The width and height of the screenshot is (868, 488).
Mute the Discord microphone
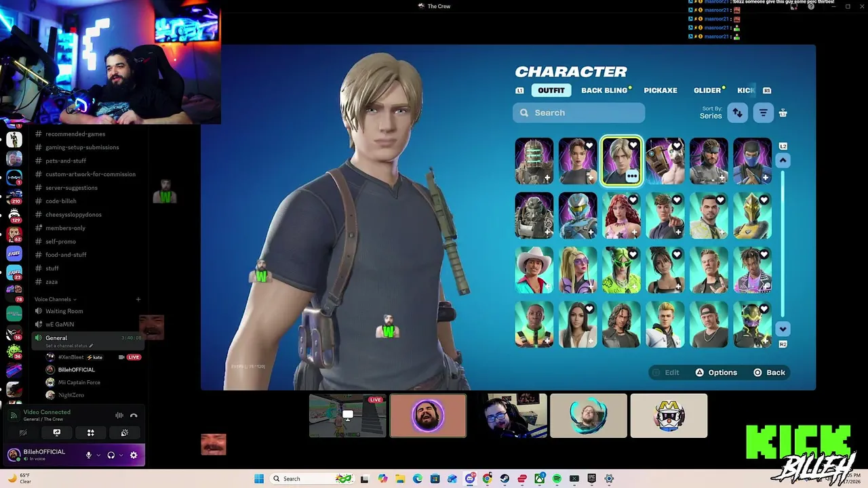coord(88,455)
